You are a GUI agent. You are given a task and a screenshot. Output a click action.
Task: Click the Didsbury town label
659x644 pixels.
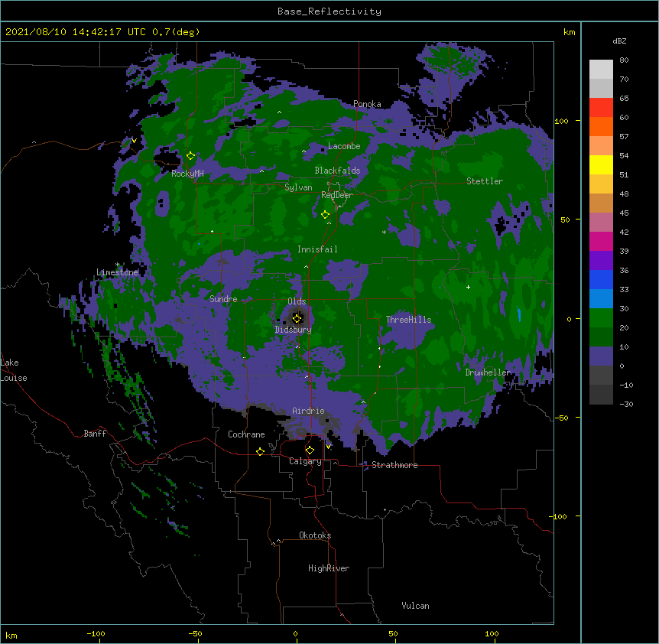(293, 330)
